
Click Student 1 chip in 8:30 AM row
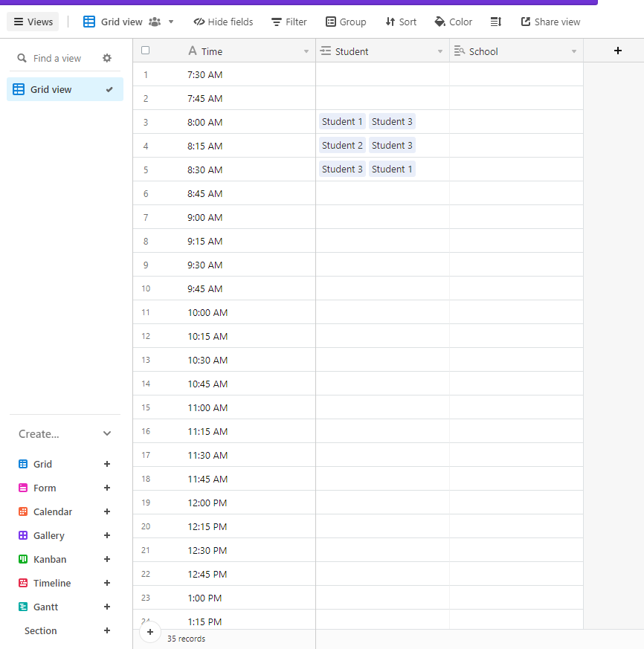392,169
